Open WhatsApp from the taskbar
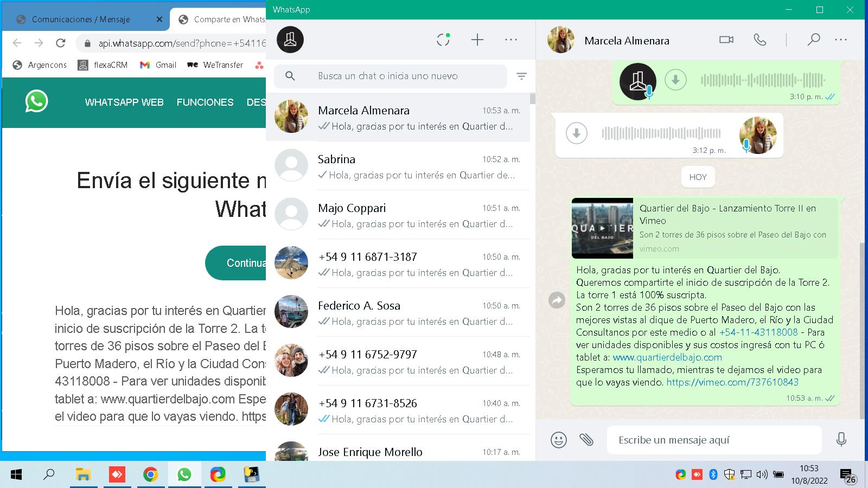The height and width of the screenshot is (488, 868). [x=184, y=475]
